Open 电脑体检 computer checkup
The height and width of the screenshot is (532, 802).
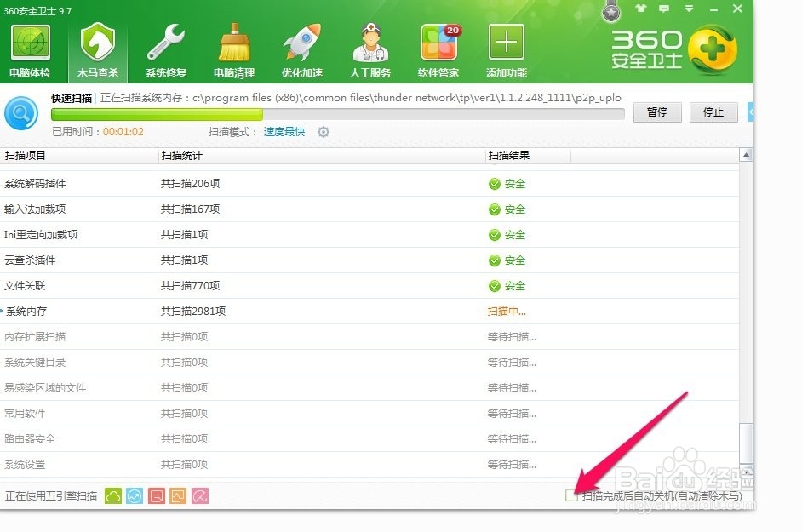(x=30, y=51)
